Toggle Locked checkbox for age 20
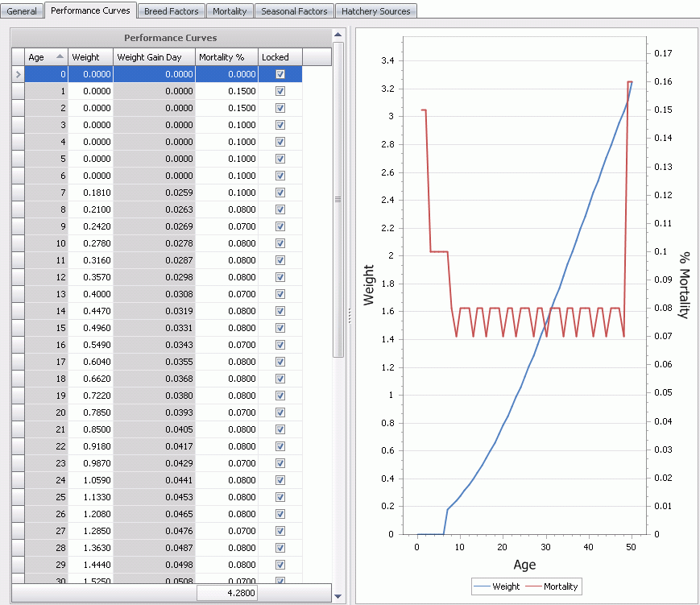The height and width of the screenshot is (605, 700). 280,412
